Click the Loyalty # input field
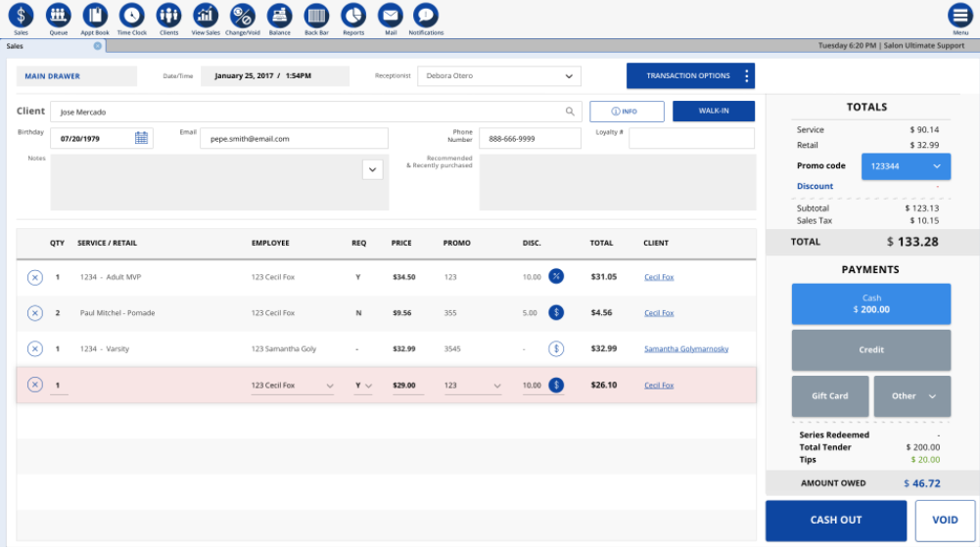 point(692,139)
